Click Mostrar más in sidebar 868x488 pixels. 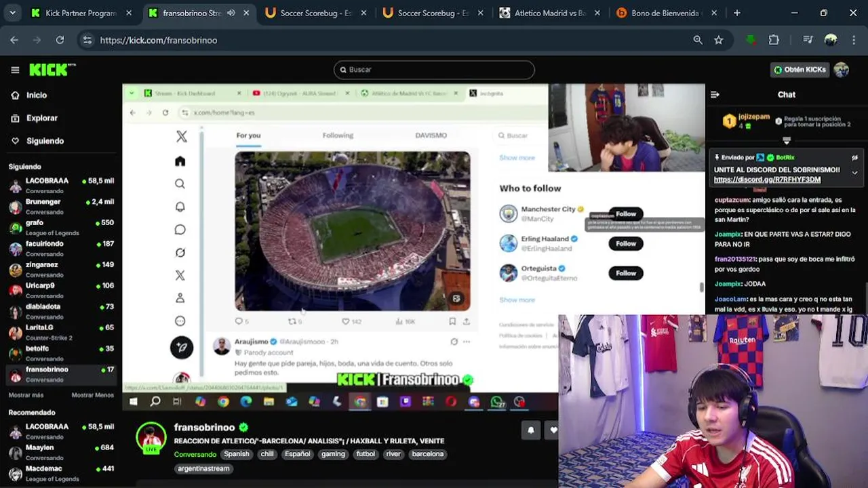pyautogui.click(x=26, y=395)
